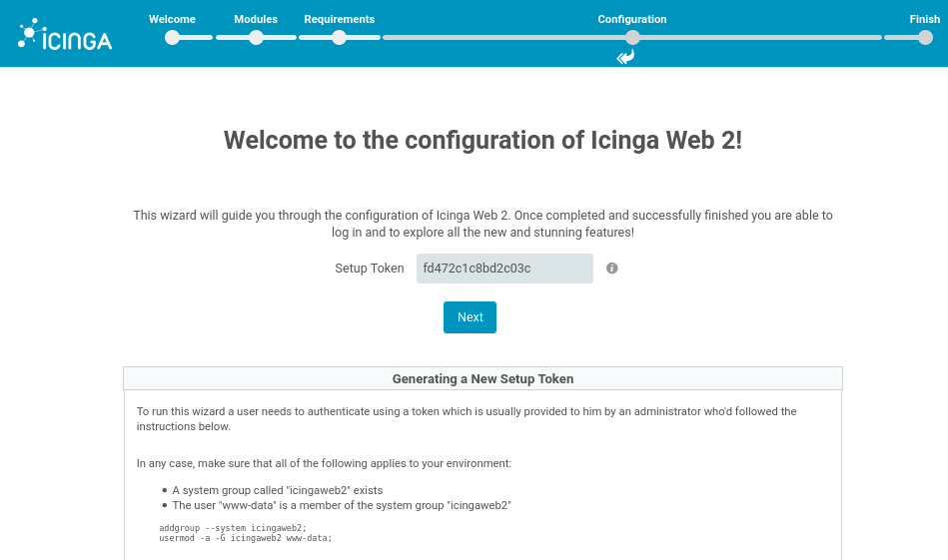Go to the Welcome step label
Screen dimensions: 948x560
[x=172, y=19]
